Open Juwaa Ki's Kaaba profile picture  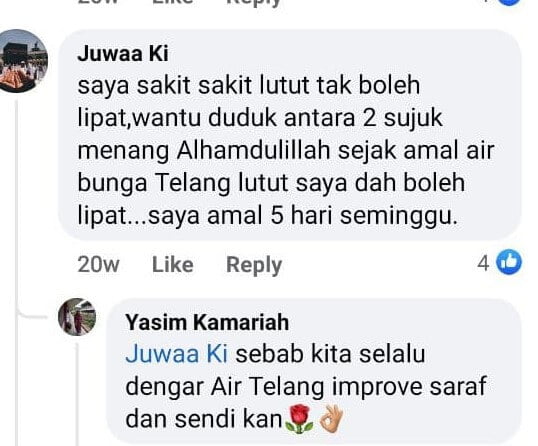(x=22, y=61)
